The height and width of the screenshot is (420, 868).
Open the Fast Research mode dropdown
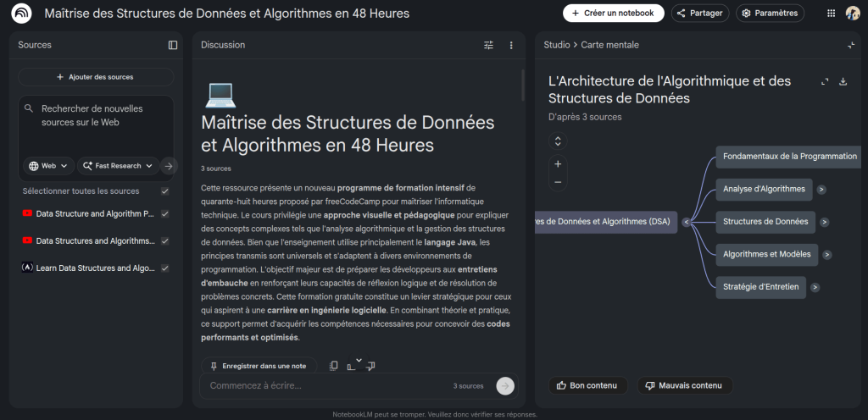click(119, 166)
